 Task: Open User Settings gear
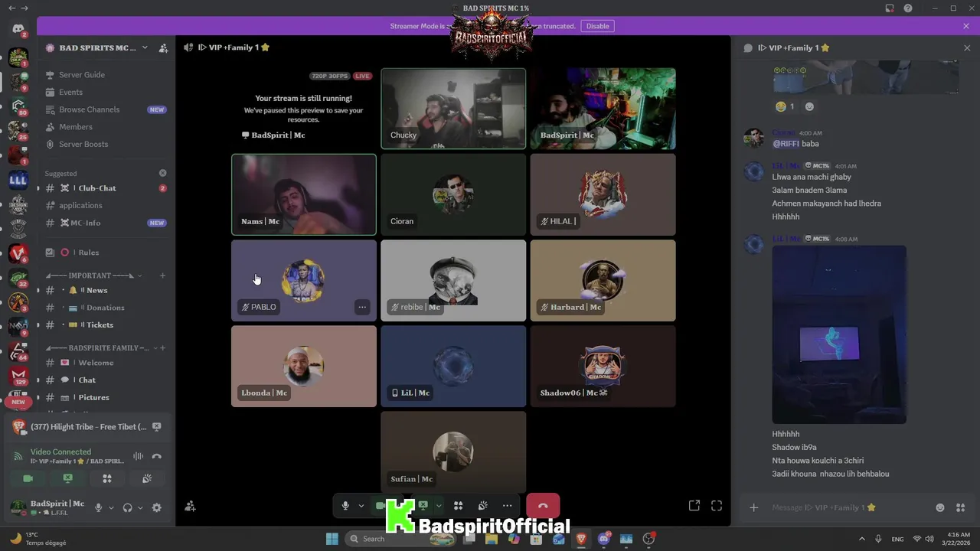(x=157, y=507)
